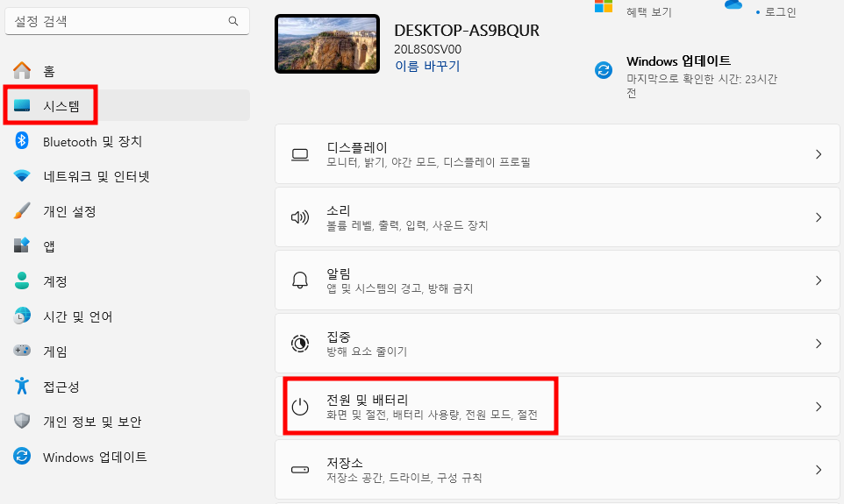
Task: Click the Microsoft logo icon near 혜택 보기
Action: [604, 6]
